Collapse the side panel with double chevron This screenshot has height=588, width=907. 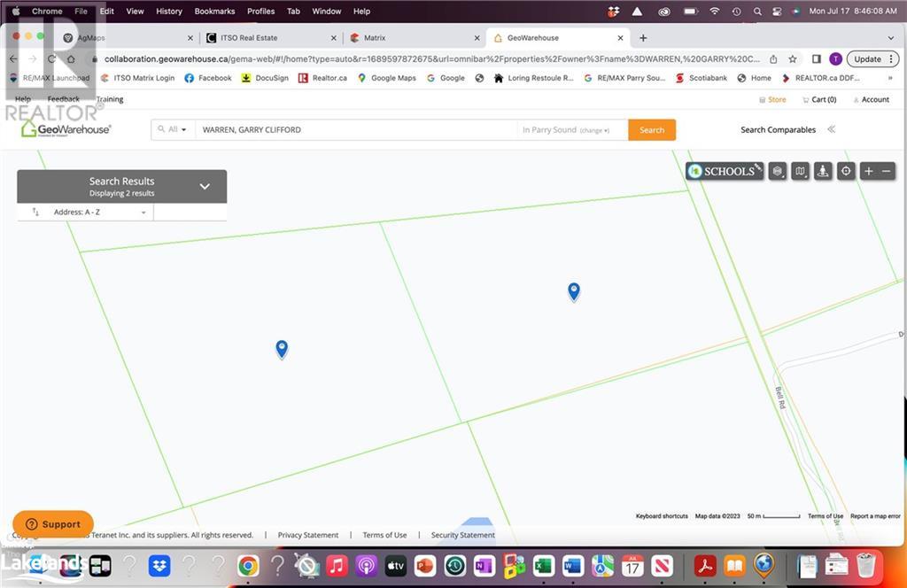(x=831, y=129)
